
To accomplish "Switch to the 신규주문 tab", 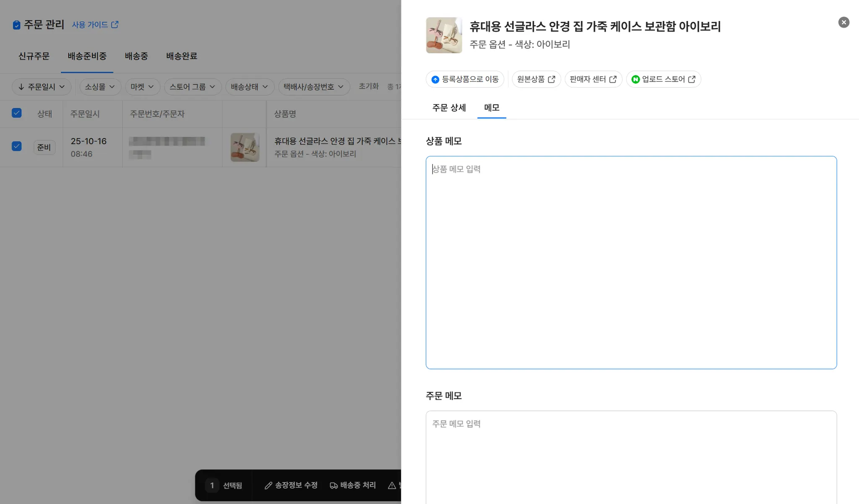I will [x=34, y=56].
